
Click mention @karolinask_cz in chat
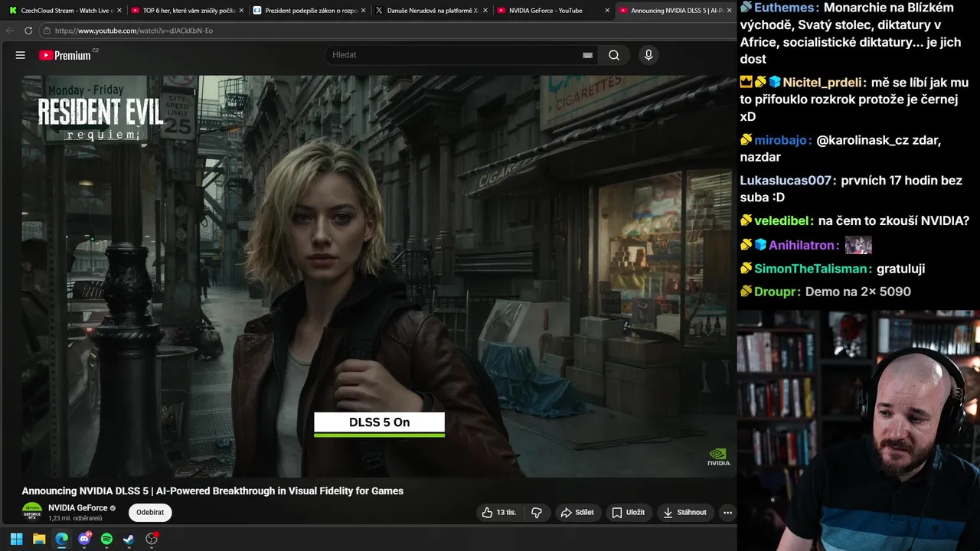[862, 141]
